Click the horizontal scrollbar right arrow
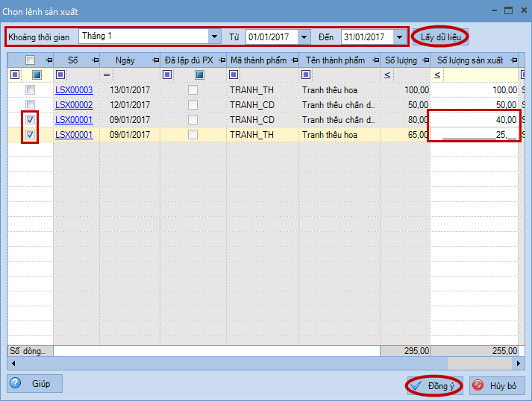The width and height of the screenshot is (532, 401). point(520,364)
